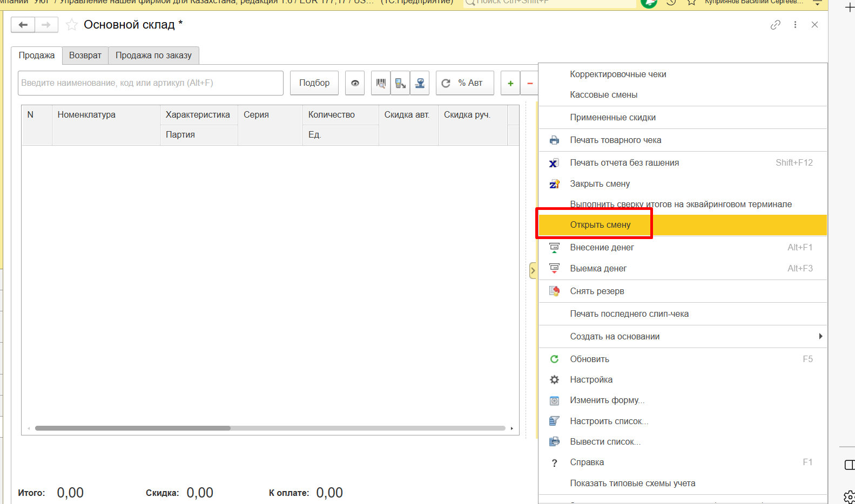This screenshot has height=504, width=855.
Task: Click the product name search field
Action: (x=150, y=83)
